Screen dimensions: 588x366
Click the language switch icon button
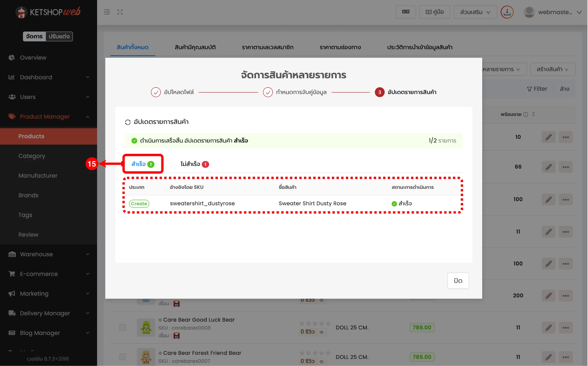tap(405, 12)
